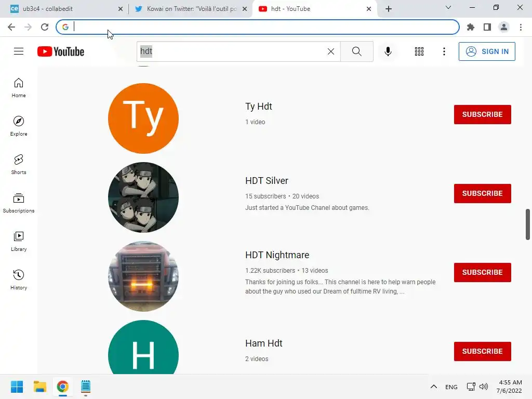Image resolution: width=532 pixels, height=399 pixels.
Task: Click text '1.22K subscribers • 13 videos'
Action: [x=287, y=270]
